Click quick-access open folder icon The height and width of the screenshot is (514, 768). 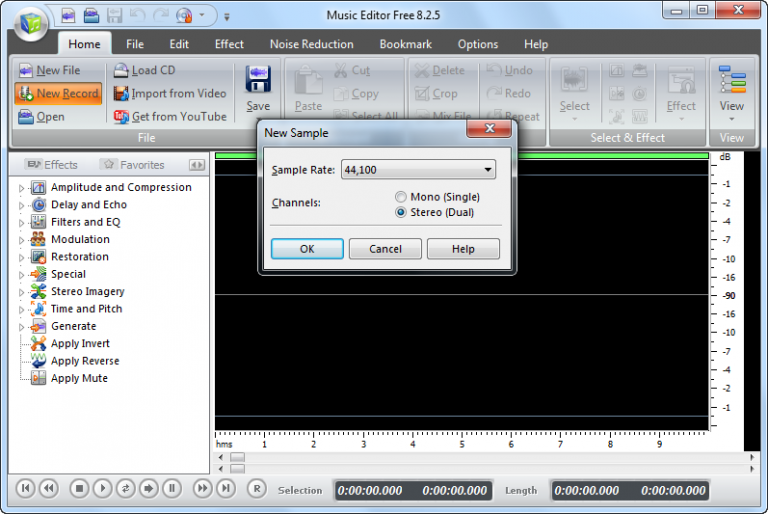91,16
